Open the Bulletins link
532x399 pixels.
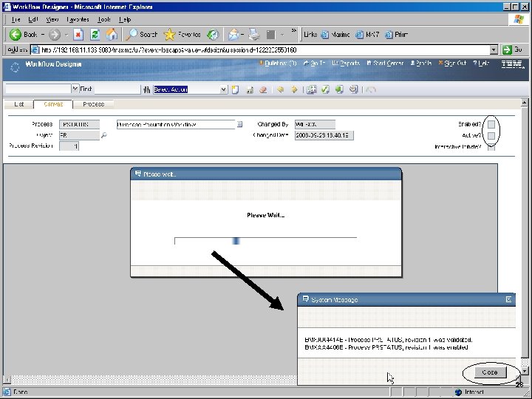pos(278,64)
